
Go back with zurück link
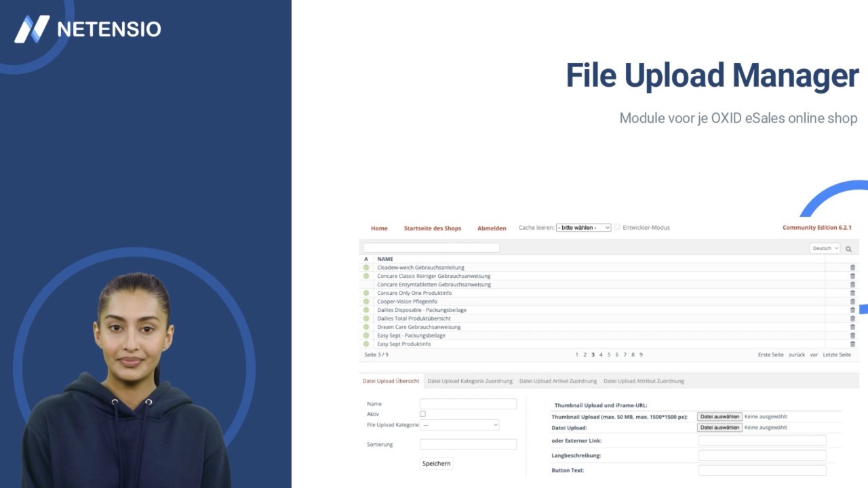click(797, 354)
